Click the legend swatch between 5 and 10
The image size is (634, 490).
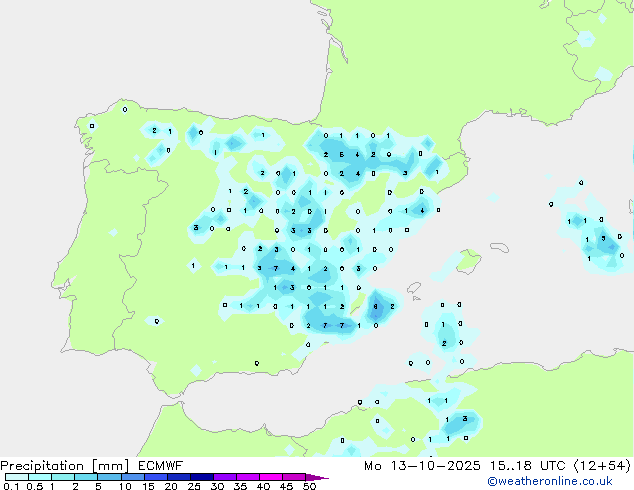(x=110, y=477)
